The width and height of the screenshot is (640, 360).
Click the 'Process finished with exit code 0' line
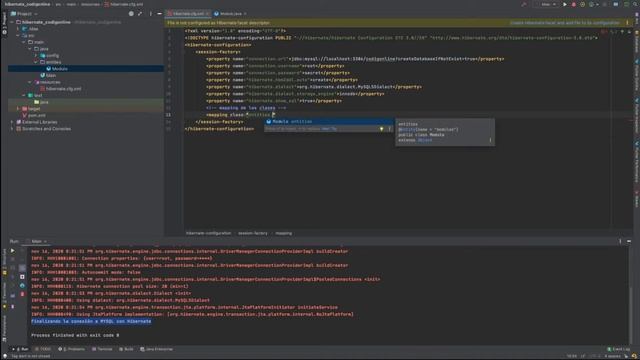pyautogui.click(x=75, y=335)
